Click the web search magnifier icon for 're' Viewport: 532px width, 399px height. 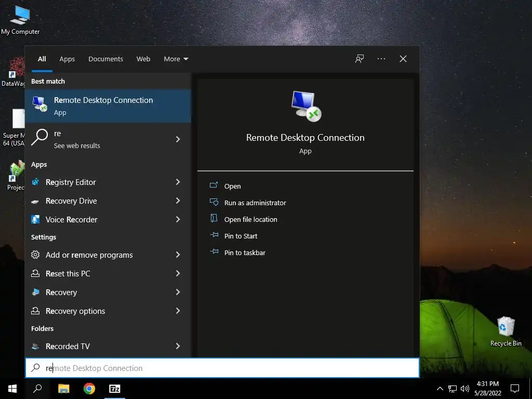point(39,137)
